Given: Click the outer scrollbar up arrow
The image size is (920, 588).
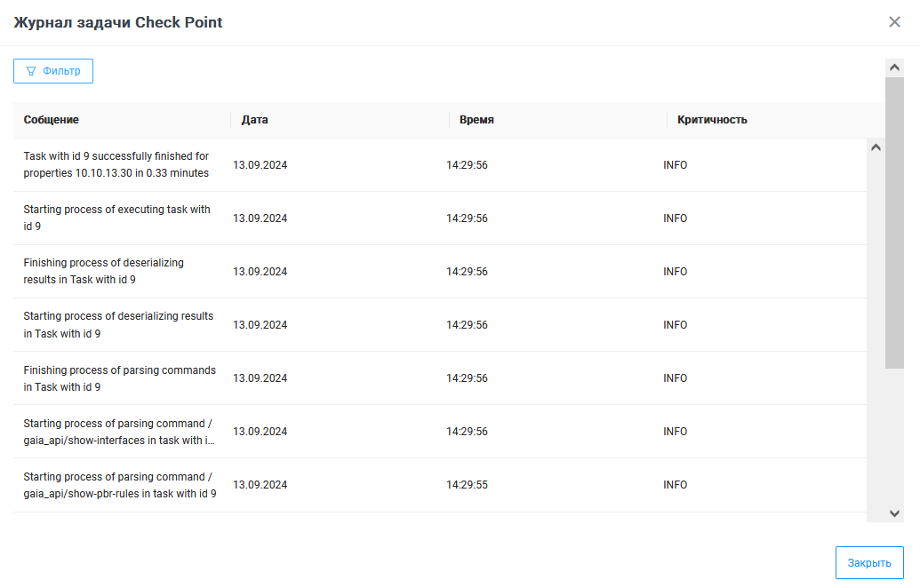Looking at the screenshot, I should (x=894, y=68).
